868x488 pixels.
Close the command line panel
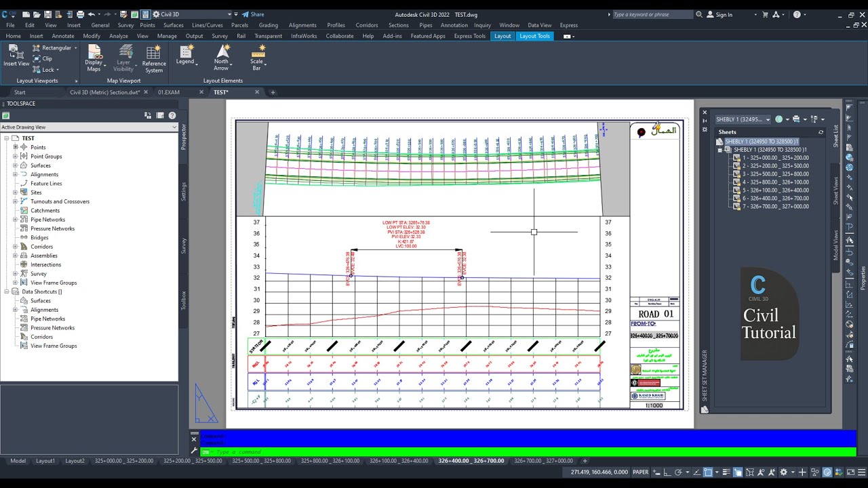(x=193, y=440)
